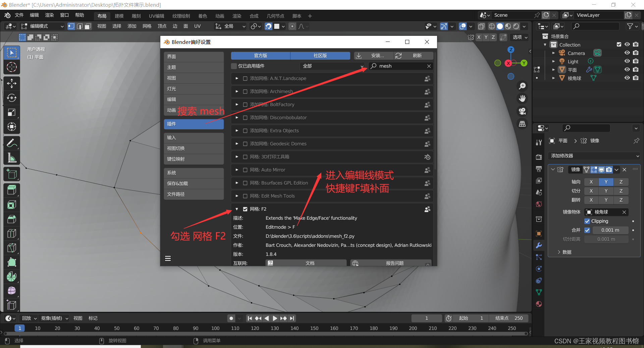Click the 合并 distance 0.001 m field

point(610,230)
